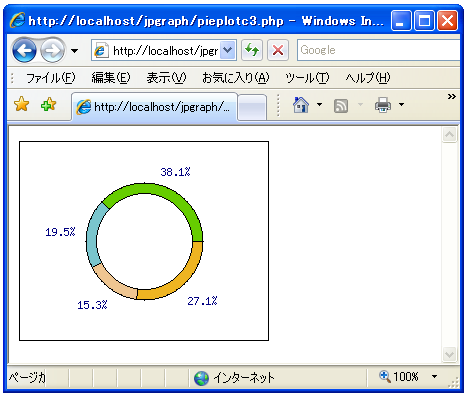This screenshot has height=395, width=468.
Task: Open the 編集(E) menu
Action: (111, 78)
